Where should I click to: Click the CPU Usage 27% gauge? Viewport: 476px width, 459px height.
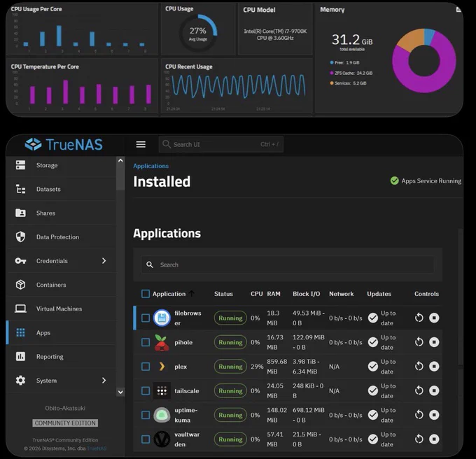point(198,33)
